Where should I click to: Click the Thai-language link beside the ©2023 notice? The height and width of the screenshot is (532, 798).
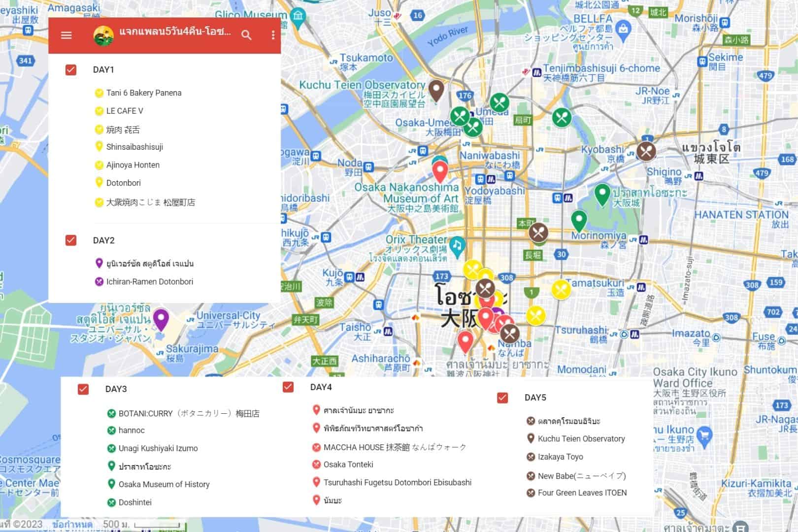72,525
